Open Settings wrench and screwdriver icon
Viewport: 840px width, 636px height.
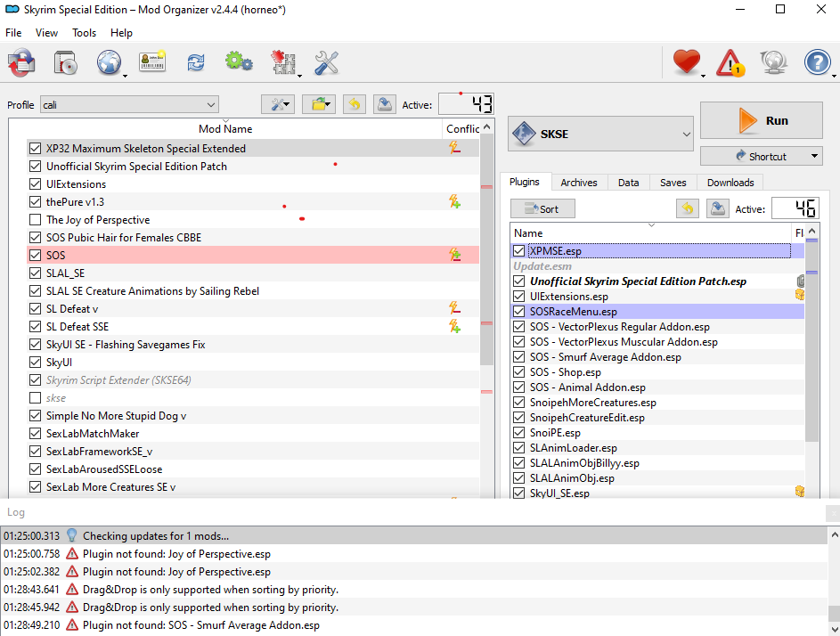pos(326,62)
